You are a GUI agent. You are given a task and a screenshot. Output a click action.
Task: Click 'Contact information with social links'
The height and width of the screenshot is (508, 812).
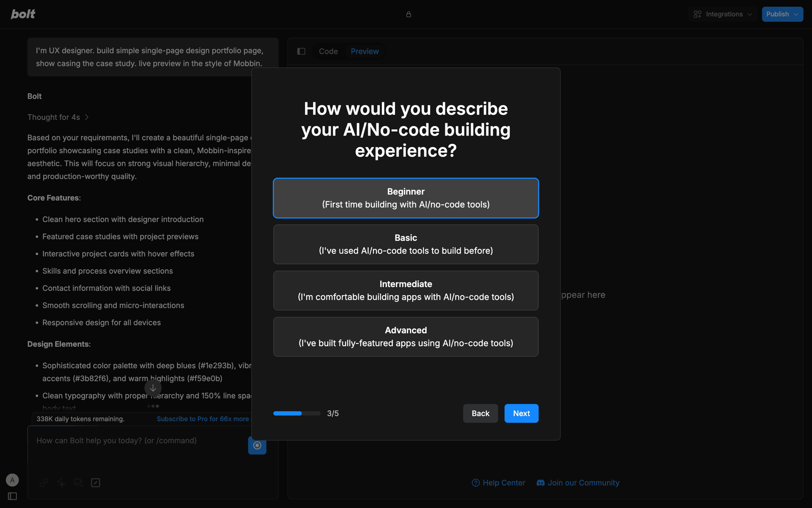(x=107, y=288)
